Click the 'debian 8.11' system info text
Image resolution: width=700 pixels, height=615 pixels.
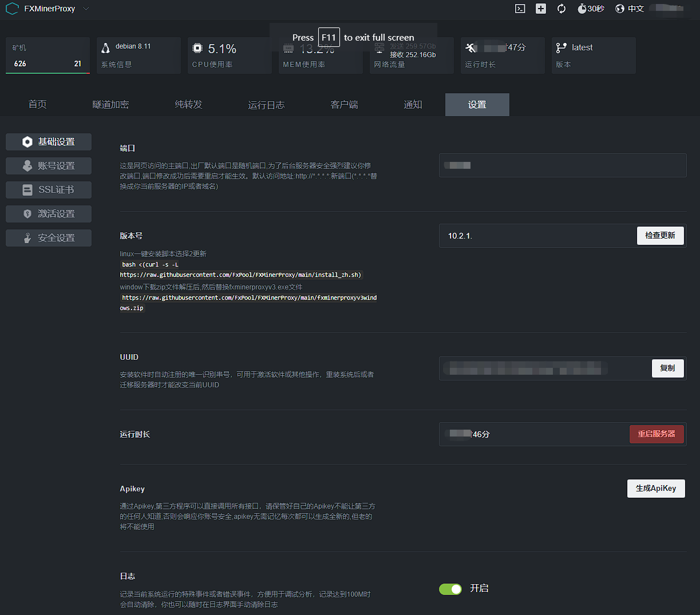tap(133, 46)
